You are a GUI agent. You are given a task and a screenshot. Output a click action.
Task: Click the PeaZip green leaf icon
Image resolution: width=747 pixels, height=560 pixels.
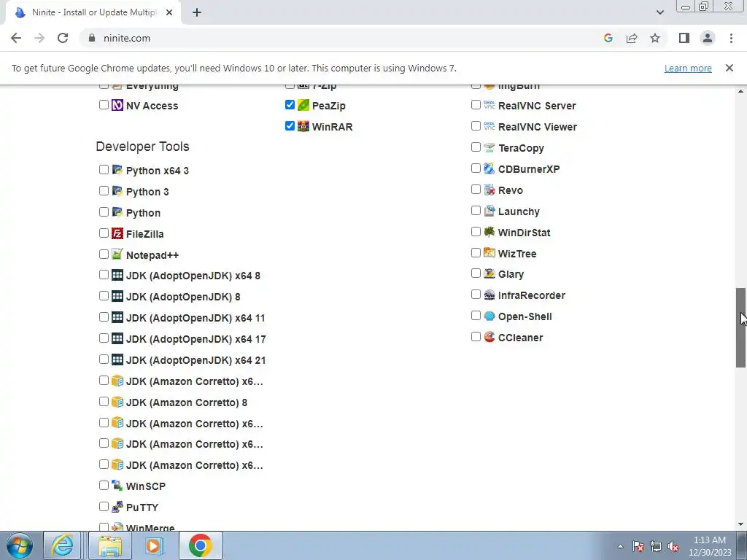303,105
